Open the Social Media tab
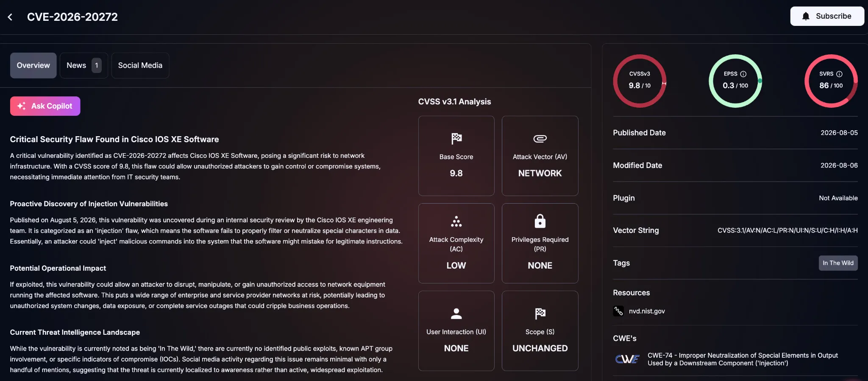868x381 pixels. pos(140,65)
